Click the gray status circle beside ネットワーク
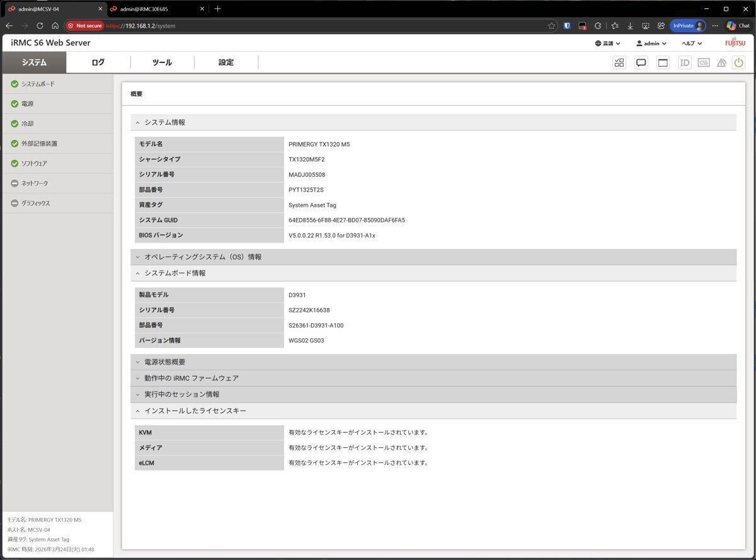 [16, 183]
